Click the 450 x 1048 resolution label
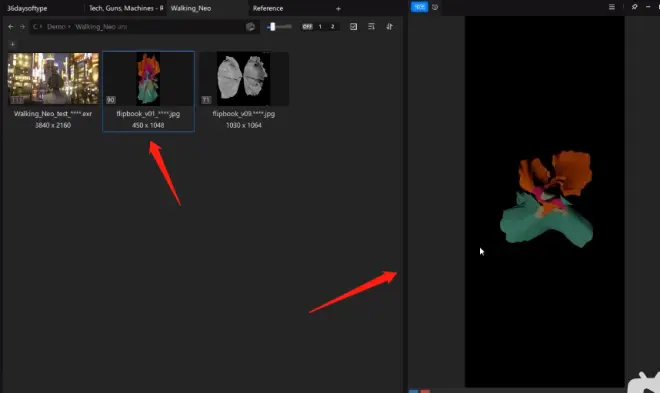 point(148,125)
